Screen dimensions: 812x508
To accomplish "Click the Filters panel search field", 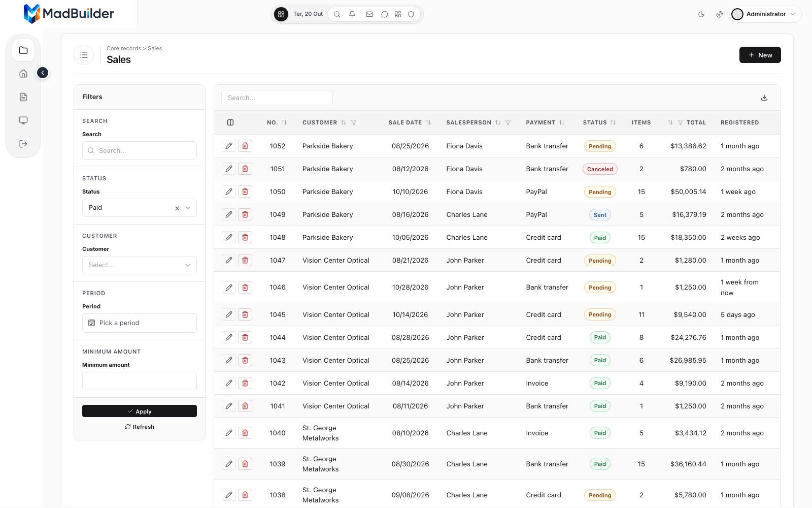I will point(140,150).
